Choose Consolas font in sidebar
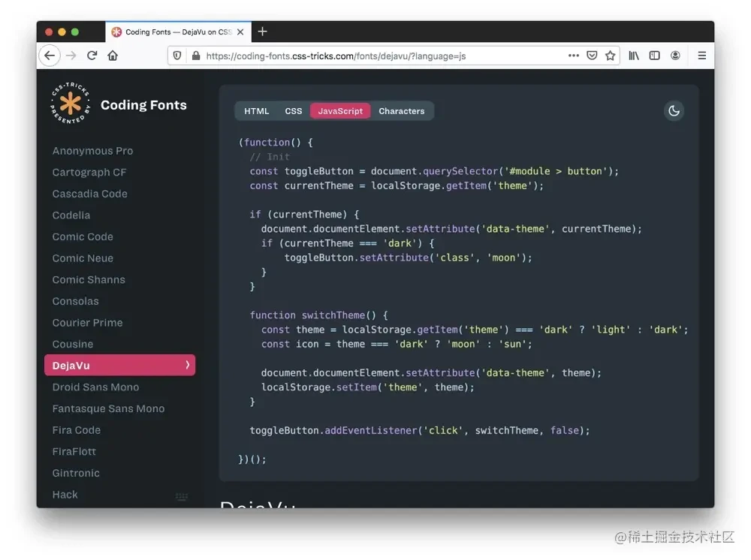The width and height of the screenshot is (751, 560). 76,301
